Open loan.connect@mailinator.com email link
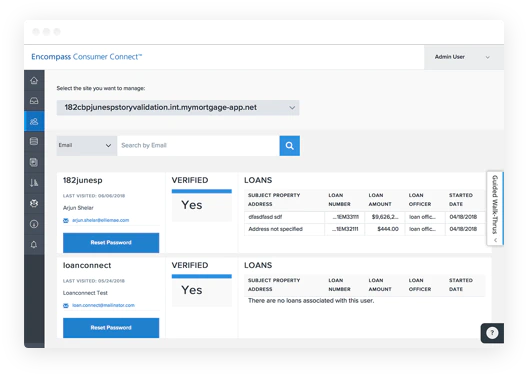This screenshot has width=528, height=376. click(103, 305)
